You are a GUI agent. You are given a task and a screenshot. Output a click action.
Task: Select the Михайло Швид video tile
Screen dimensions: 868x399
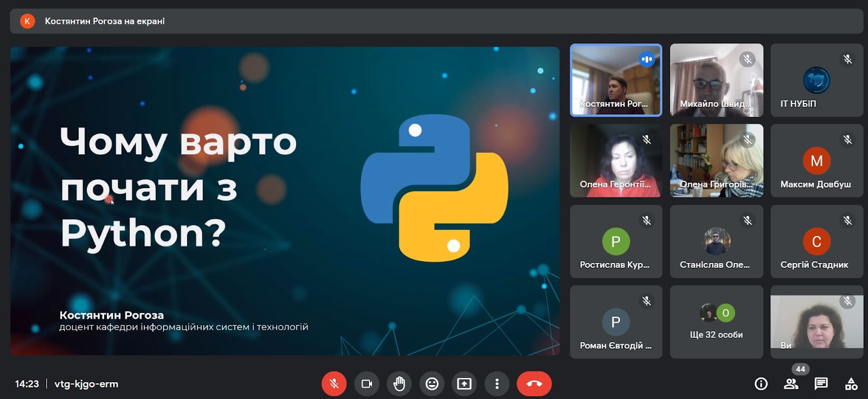[x=717, y=80]
